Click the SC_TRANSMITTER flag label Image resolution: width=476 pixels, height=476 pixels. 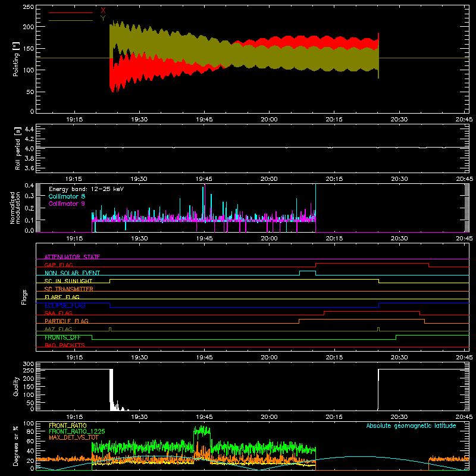[x=69, y=289]
